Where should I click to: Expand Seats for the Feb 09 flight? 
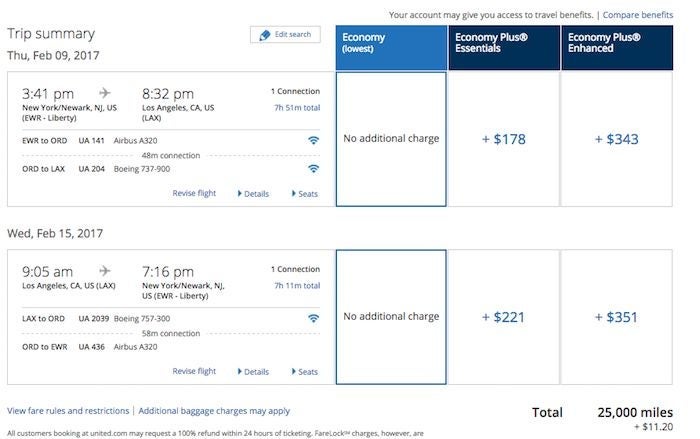[305, 194]
